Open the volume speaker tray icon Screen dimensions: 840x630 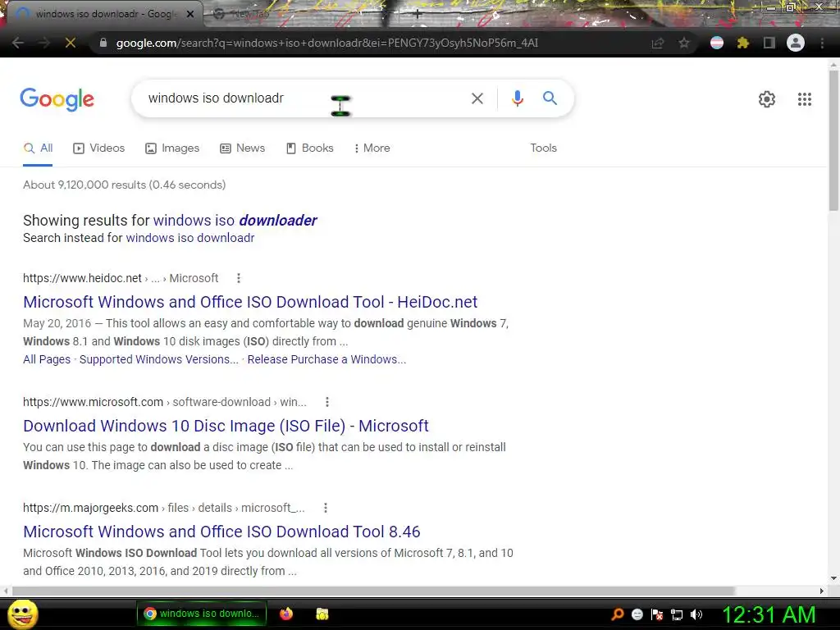tap(696, 614)
